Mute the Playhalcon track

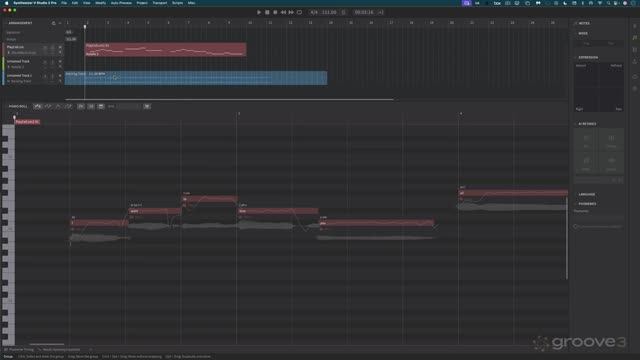tap(45, 47)
